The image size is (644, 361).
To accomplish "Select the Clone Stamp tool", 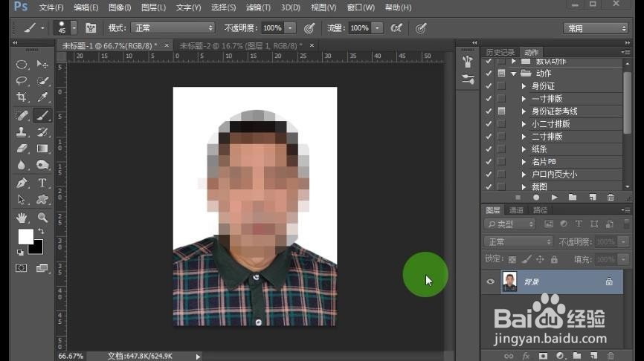I will pyautogui.click(x=22, y=132).
